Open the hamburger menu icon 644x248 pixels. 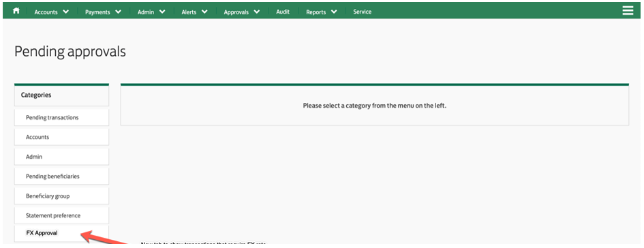coord(628,11)
